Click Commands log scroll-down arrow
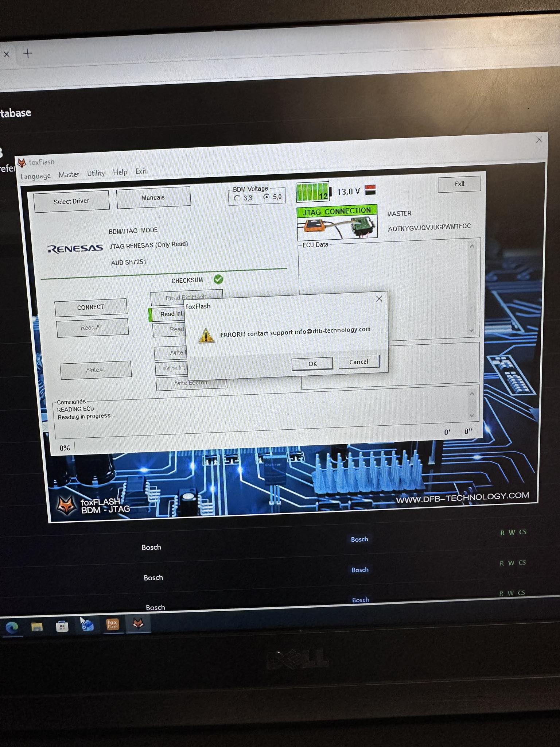560x747 pixels. point(471,415)
